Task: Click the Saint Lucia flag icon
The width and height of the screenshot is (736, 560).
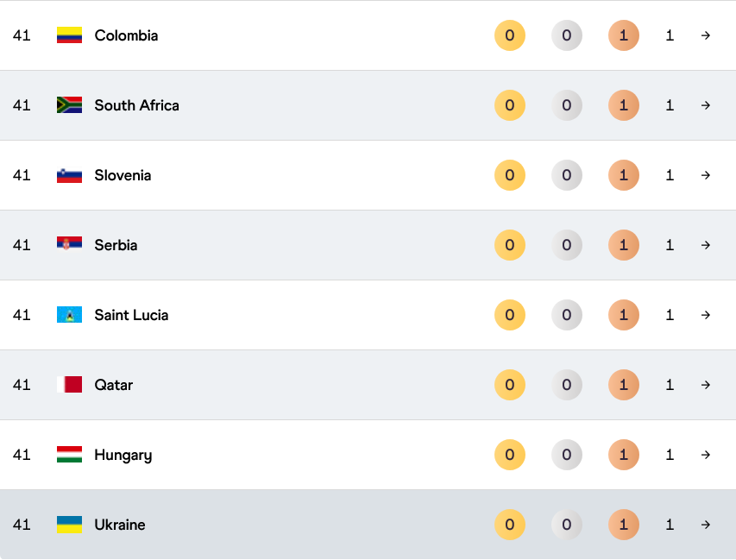Action: pos(69,315)
